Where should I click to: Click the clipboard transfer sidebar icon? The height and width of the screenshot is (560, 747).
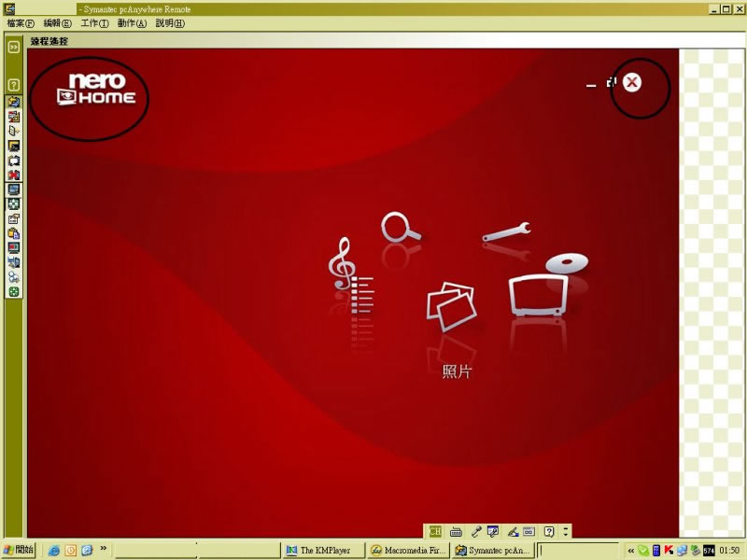click(14, 233)
